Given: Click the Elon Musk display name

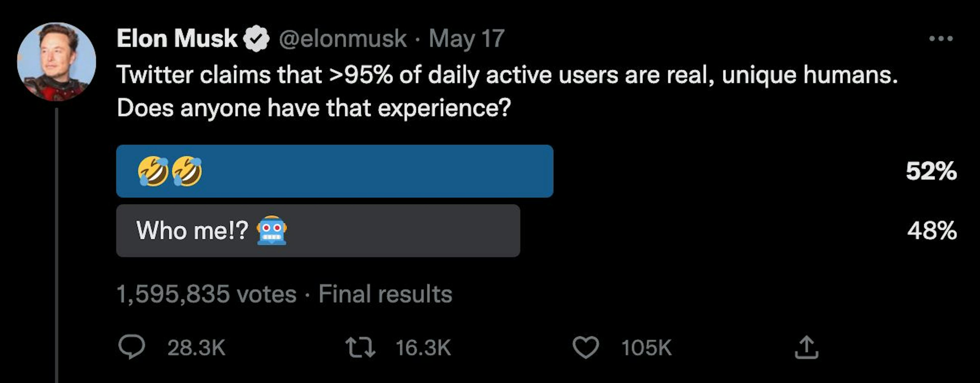Looking at the screenshot, I should coord(177,39).
